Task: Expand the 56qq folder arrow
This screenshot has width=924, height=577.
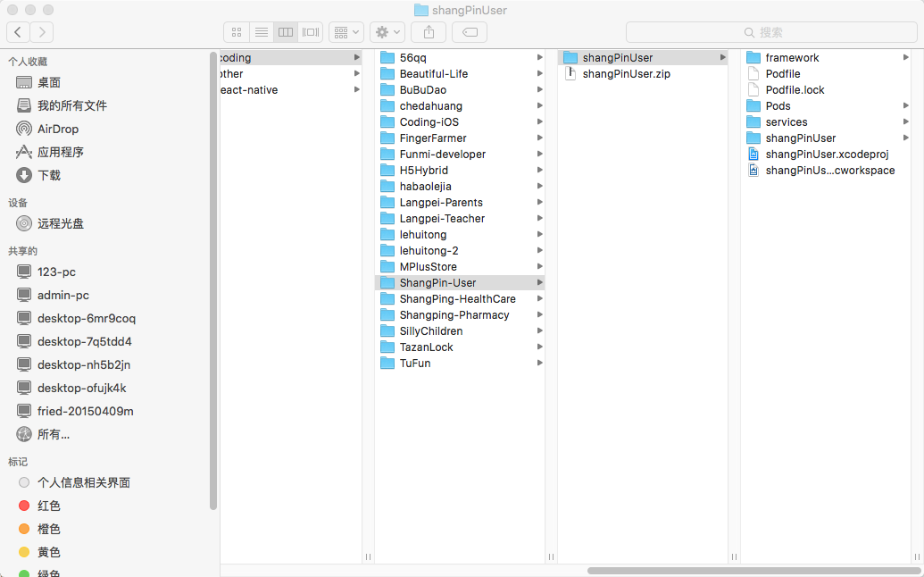Action: pyautogui.click(x=539, y=58)
